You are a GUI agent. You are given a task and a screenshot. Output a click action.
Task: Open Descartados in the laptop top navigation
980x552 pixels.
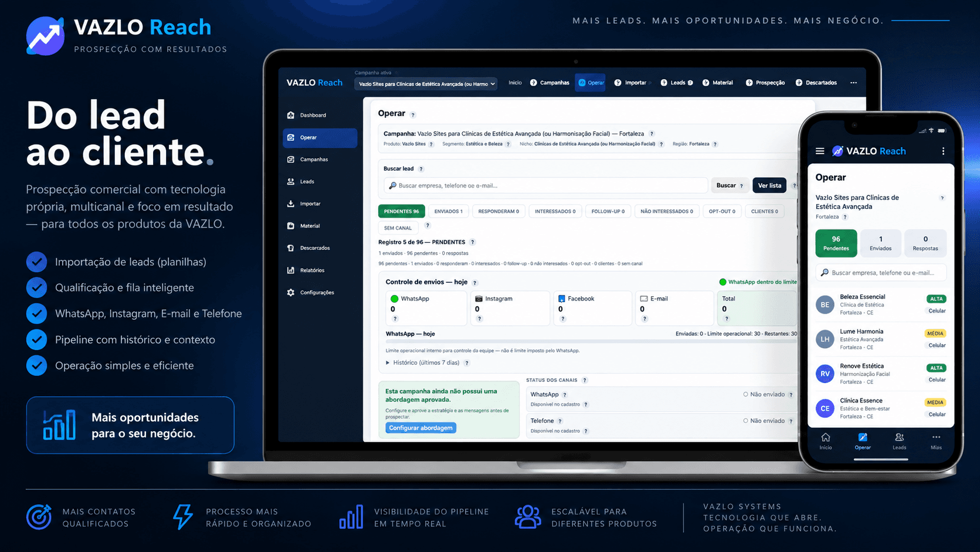click(x=816, y=83)
